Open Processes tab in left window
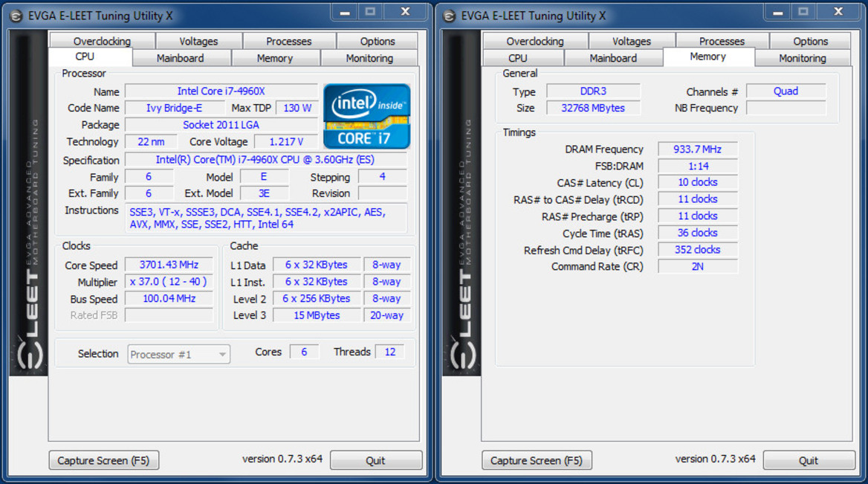The width and height of the screenshot is (868, 484). pyautogui.click(x=289, y=41)
